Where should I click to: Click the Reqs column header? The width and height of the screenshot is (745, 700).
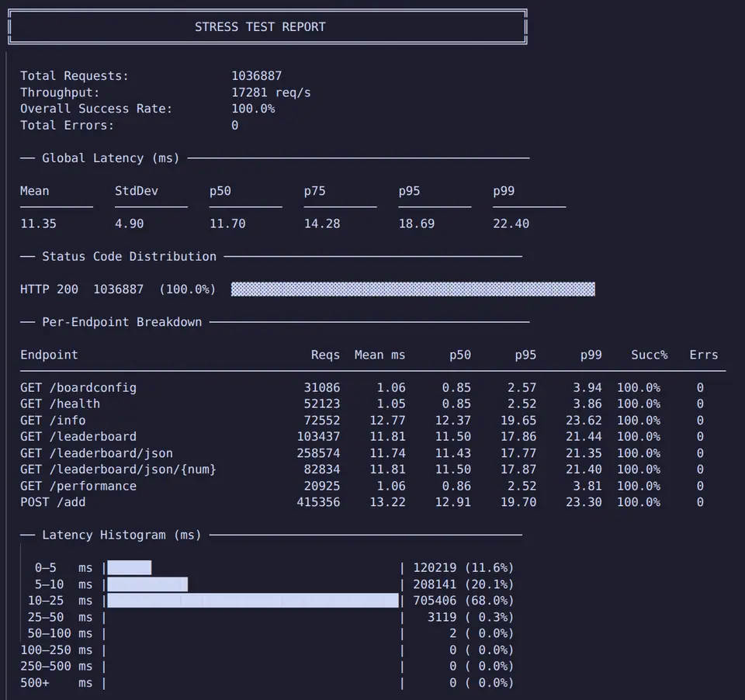coord(325,355)
